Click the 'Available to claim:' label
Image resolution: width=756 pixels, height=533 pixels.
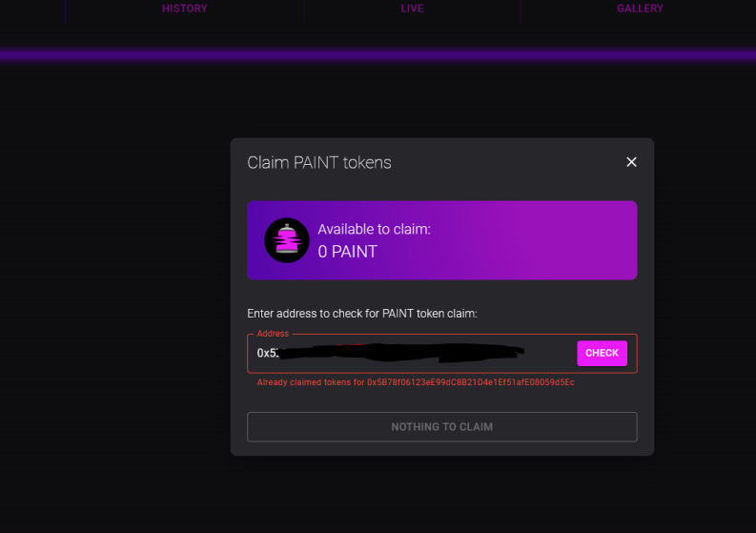[374, 229]
